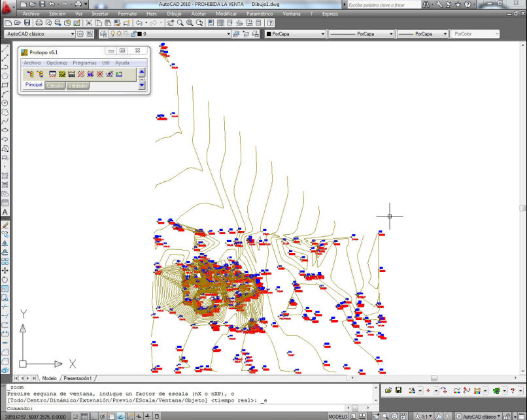Toggle Polar tracking in status bar

(103, 416)
